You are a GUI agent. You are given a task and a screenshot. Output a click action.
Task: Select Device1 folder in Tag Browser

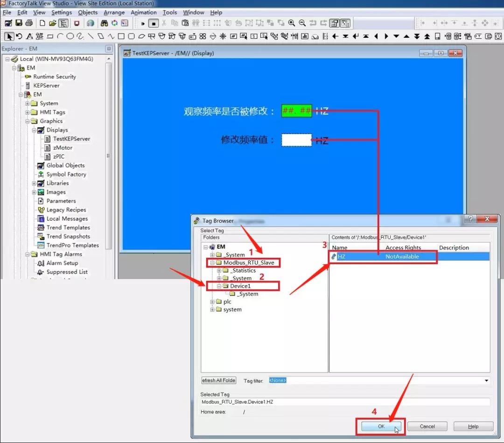[x=240, y=286]
